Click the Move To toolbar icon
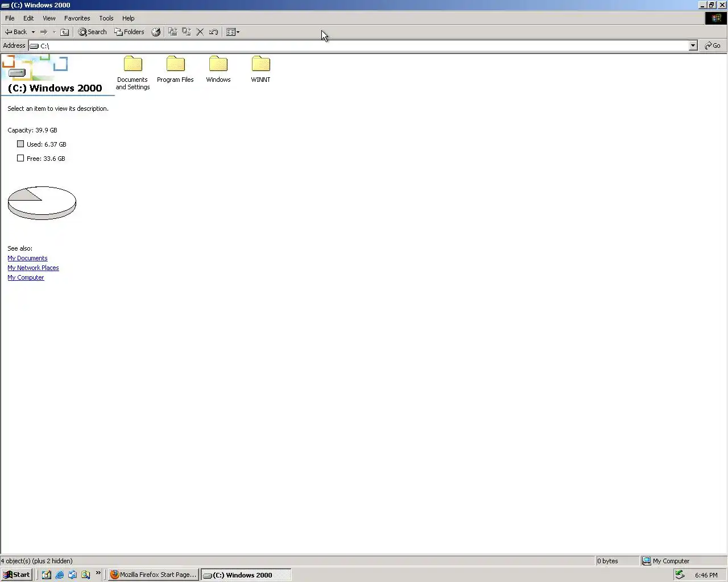The width and height of the screenshot is (728, 582). click(x=172, y=32)
